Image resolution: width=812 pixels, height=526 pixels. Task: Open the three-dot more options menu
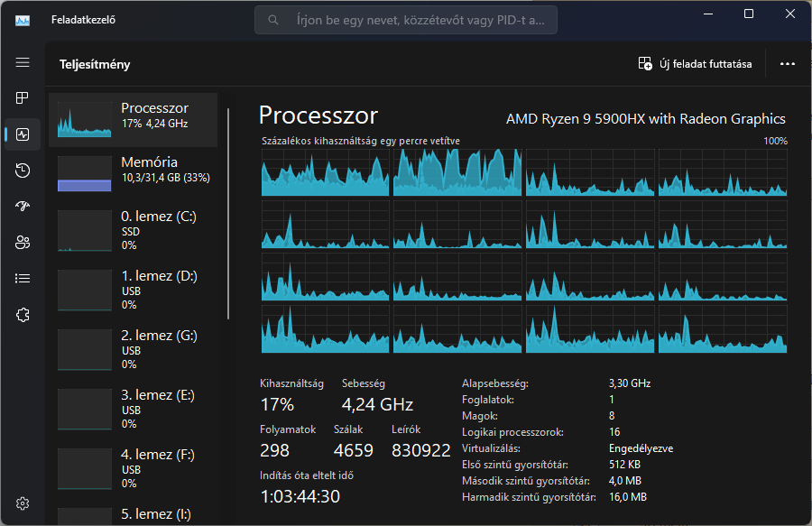point(787,64)
